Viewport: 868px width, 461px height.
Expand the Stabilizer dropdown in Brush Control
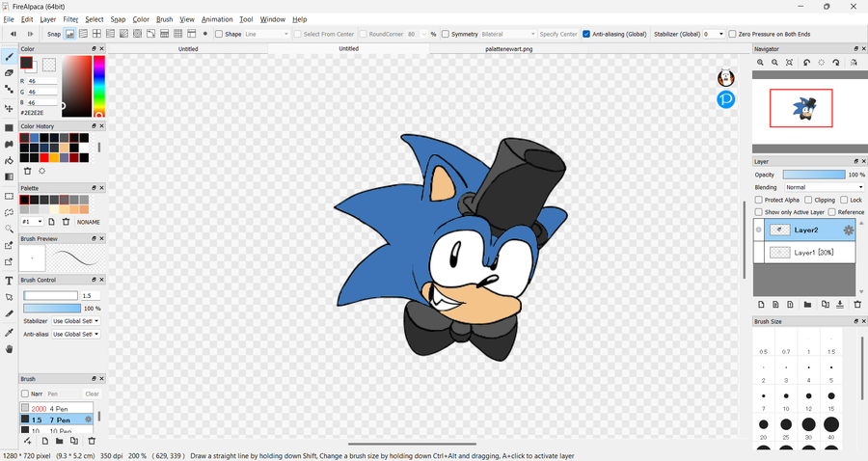tap(75, 321)
